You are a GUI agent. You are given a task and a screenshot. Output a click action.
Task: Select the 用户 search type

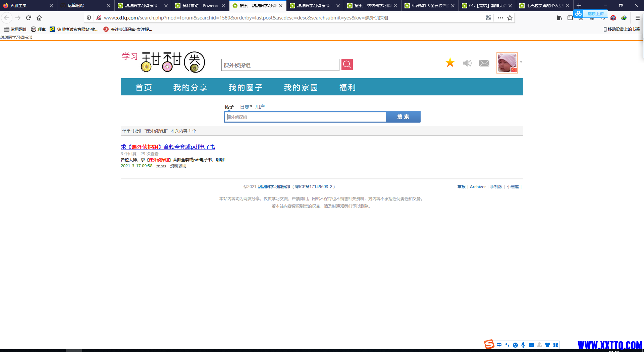260,107
